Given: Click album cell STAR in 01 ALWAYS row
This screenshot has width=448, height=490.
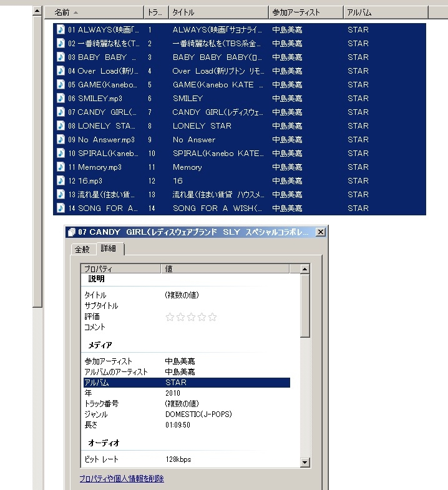Looking at the screenshot, I should 358,30.
